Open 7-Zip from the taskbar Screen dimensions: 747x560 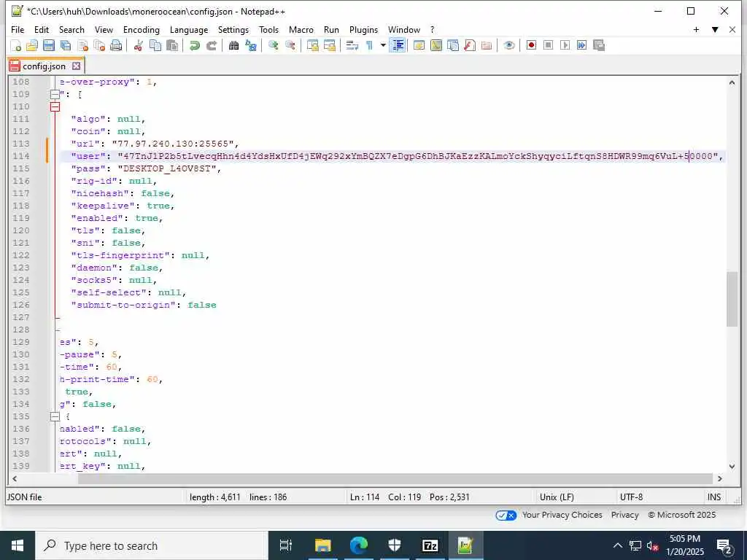(430, 545)
